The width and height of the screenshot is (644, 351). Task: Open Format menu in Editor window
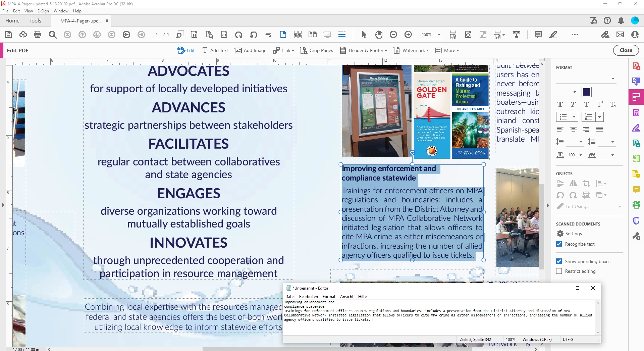329,297
